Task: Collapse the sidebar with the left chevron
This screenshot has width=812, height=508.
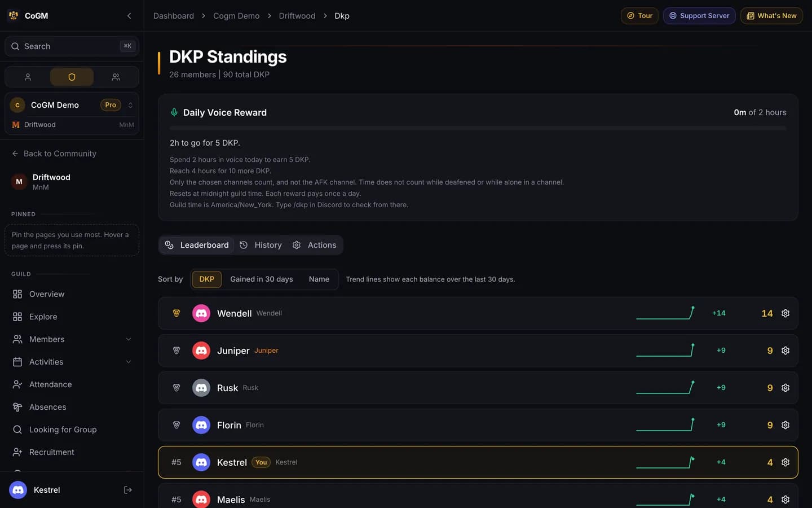Action: 129,16
